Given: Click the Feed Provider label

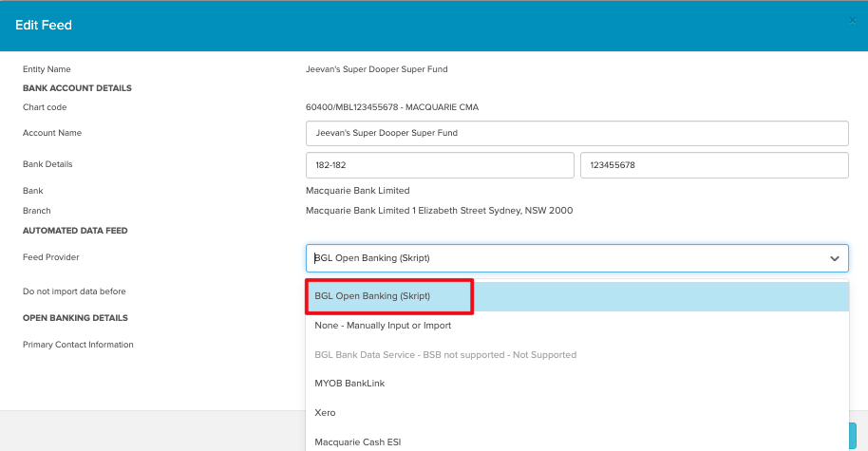Looking at the screenshot, I should [x=51, y=257].
